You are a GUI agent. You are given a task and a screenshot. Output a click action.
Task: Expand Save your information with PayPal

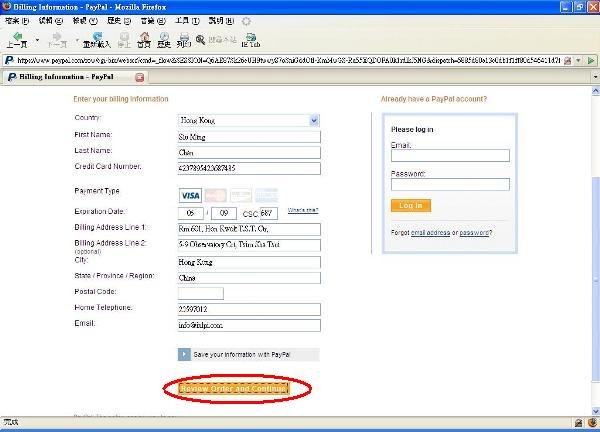pyautogui.click(x=248, y=354)
